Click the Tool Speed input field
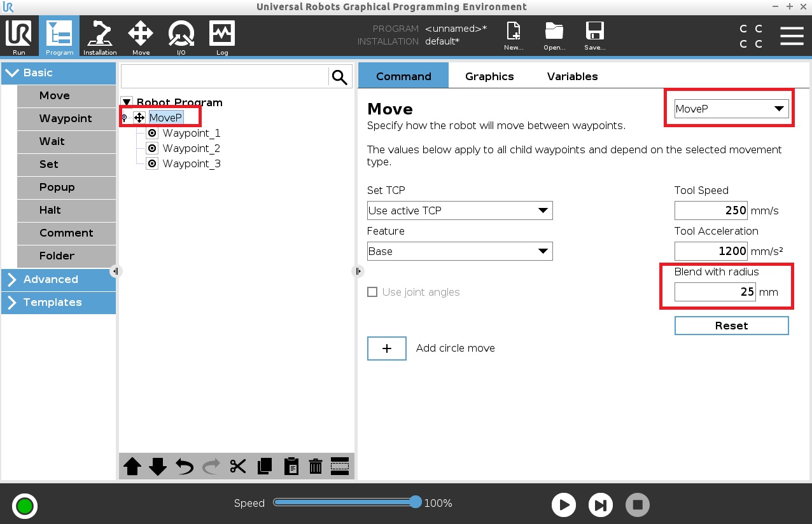Viewport: 812px width, 524px height. click(711, 210)
